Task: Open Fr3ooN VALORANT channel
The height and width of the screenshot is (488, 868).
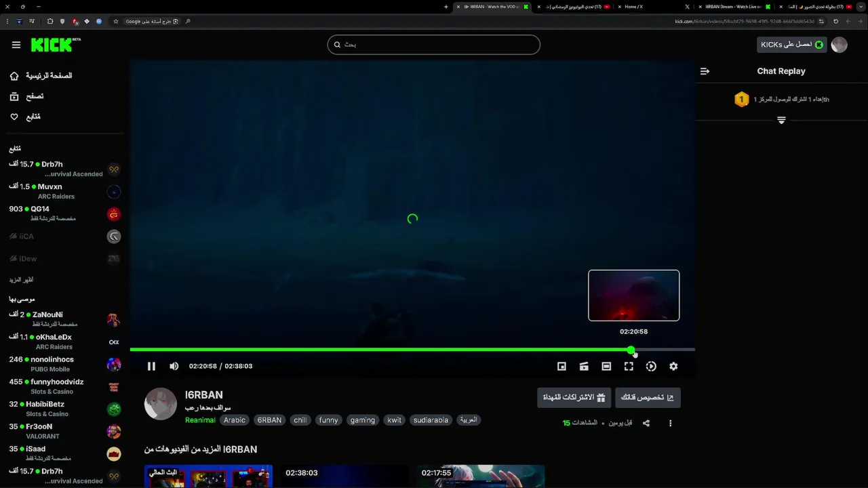Action: 64,431
